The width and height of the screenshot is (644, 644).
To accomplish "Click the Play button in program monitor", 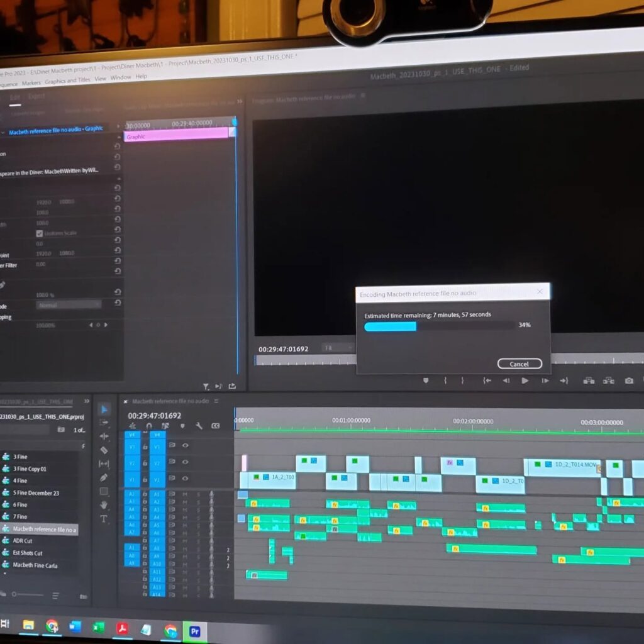I will [525, 380].
